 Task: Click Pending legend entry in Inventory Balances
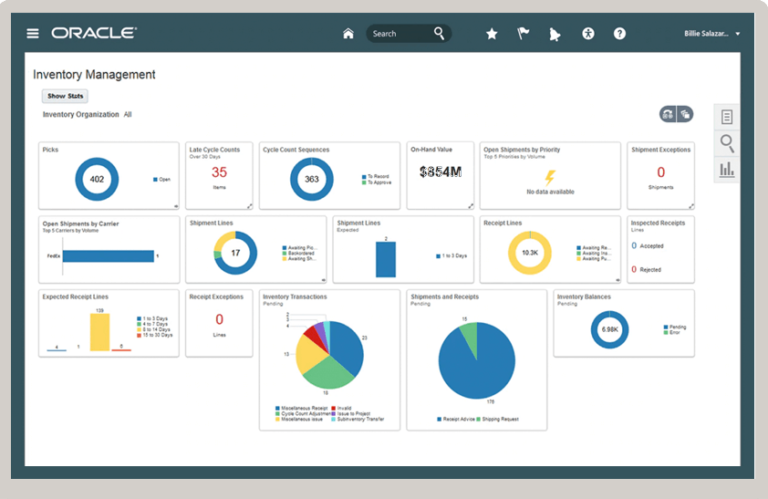675,327
